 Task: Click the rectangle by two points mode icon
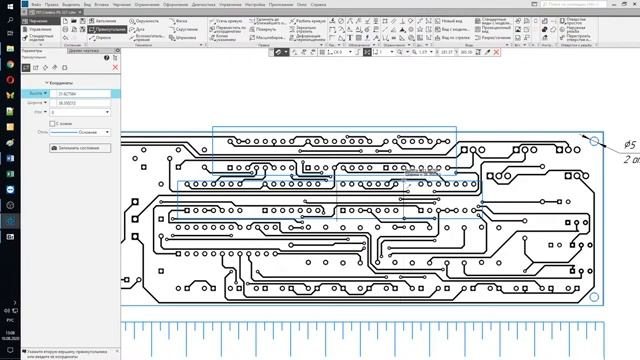pyautogui.click(x=26, y=67)
